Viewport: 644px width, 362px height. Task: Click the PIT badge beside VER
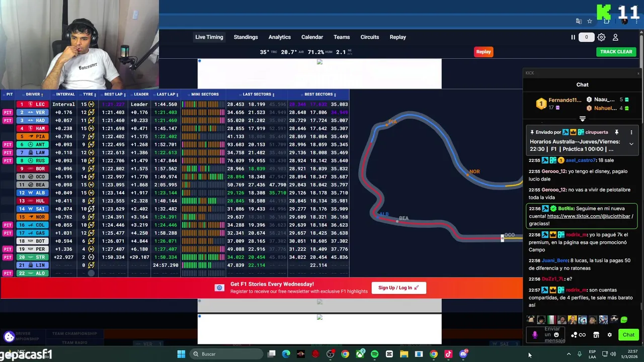pyautogui.click(x=8, y=113)
